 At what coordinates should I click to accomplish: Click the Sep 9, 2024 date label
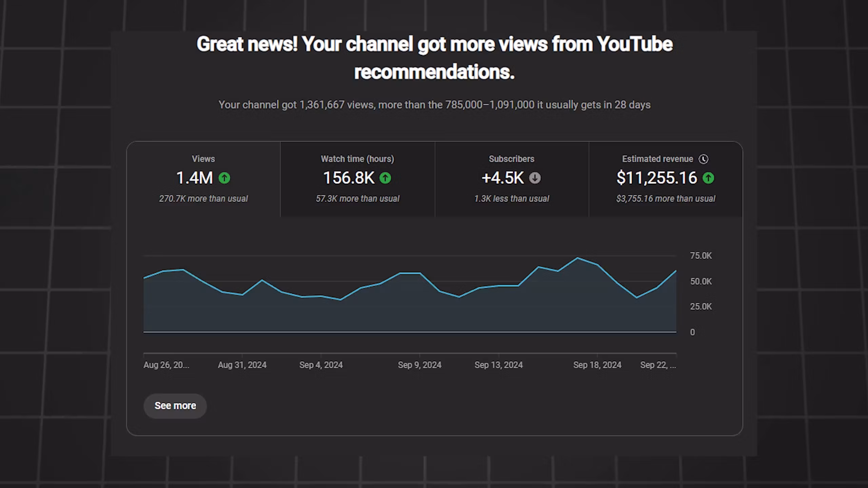[x=419, y=365]
